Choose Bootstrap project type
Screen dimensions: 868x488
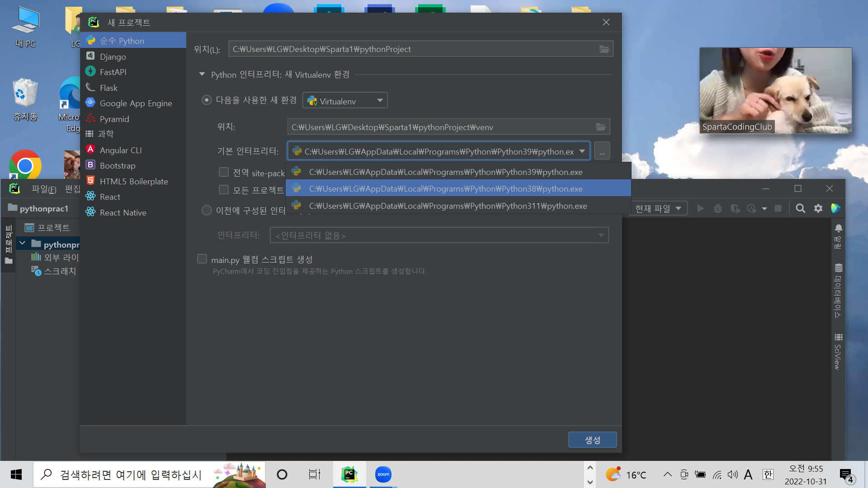(x=133, y=165)
